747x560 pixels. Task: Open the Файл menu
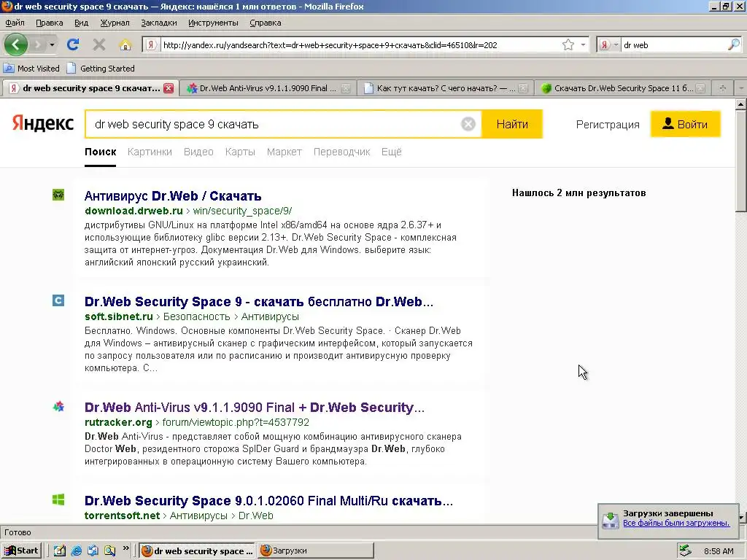15,23
